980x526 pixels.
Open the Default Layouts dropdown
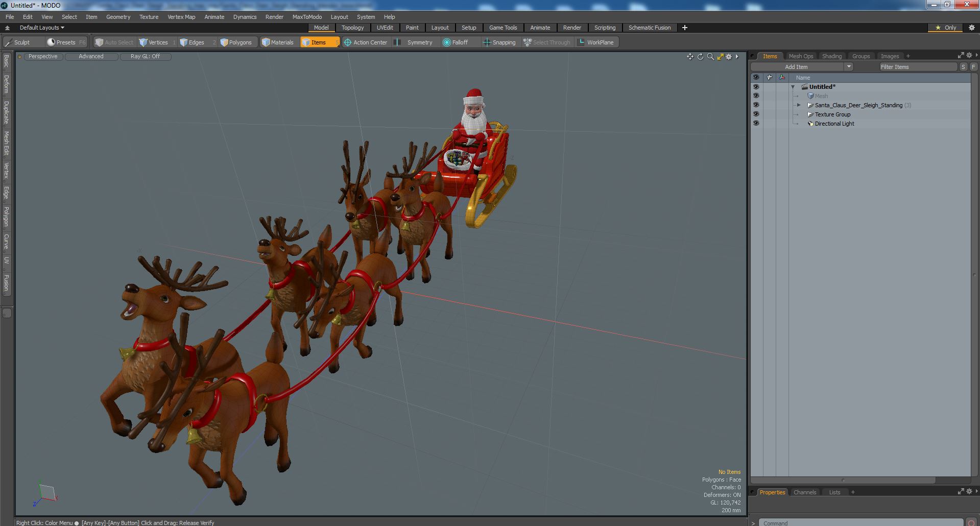42,28
